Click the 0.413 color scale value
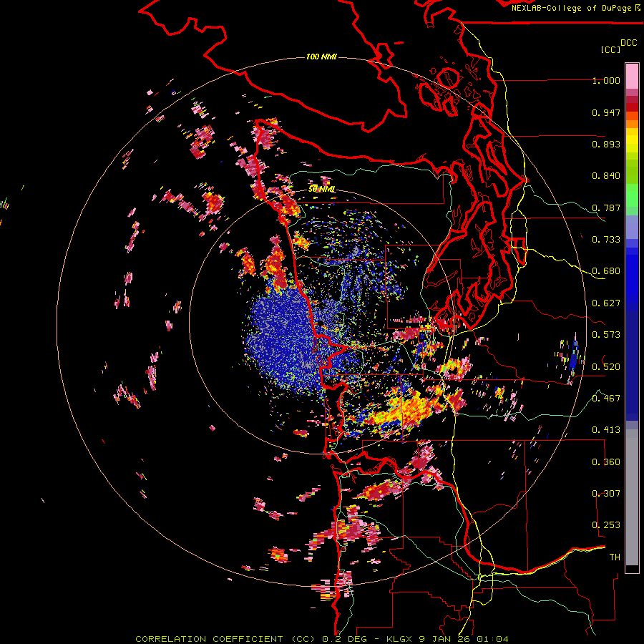 [x=606, y=430]
